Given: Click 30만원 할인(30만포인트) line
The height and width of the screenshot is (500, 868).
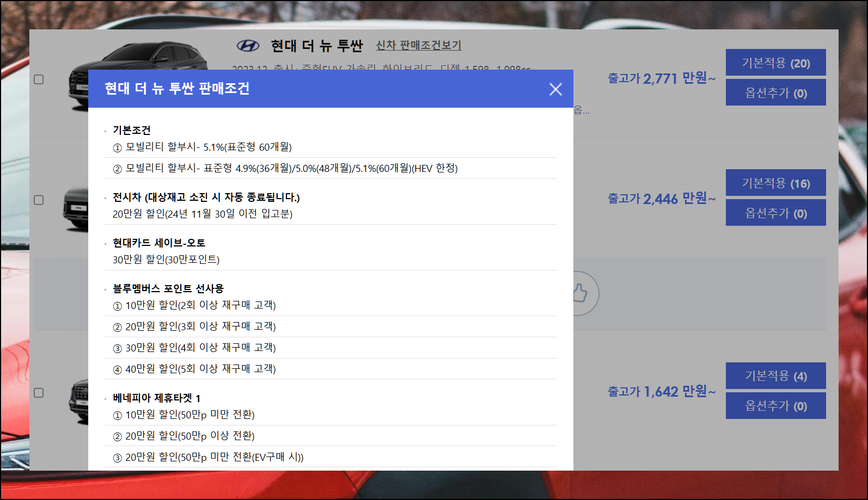Looking at the screenshot, I should 166,260.
